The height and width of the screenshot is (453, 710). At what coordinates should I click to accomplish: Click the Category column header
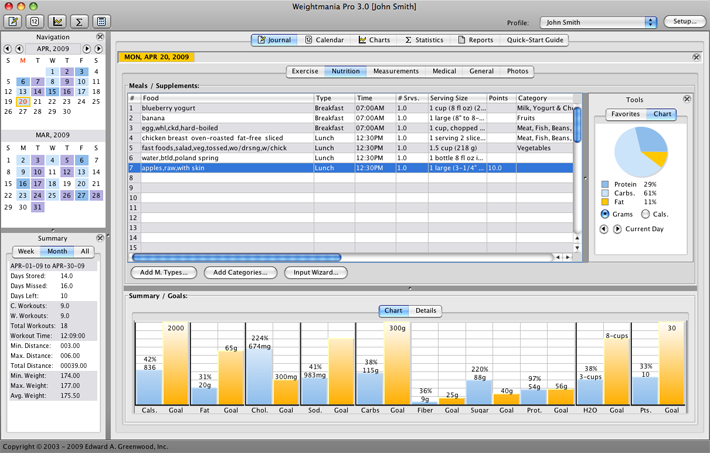point(545,98)
